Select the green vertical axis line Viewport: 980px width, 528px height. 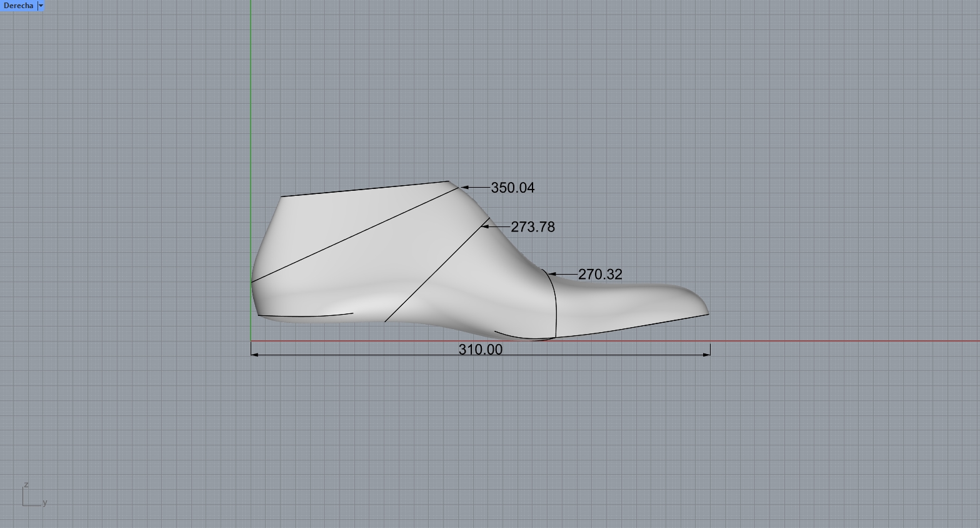click(251, 94)
